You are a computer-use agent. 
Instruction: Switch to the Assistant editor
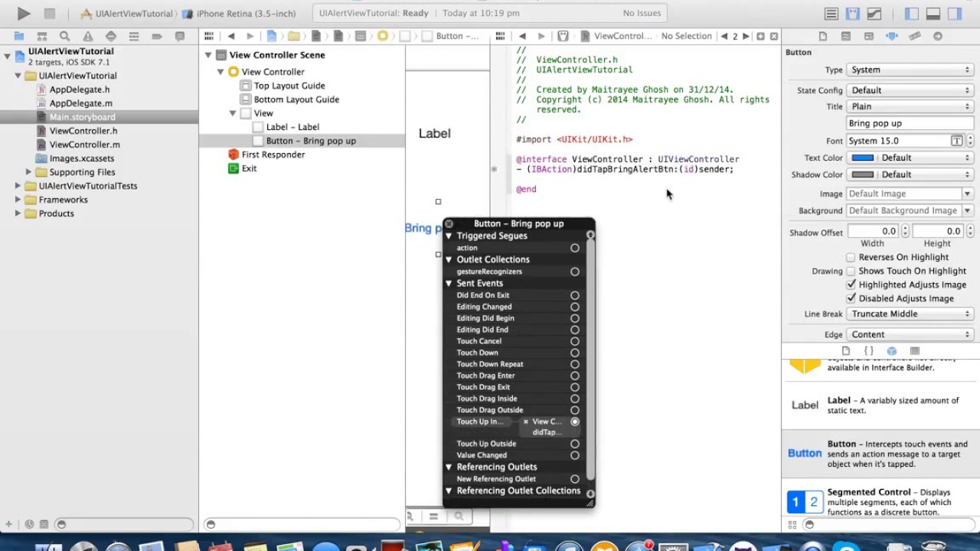pos(853,14)
